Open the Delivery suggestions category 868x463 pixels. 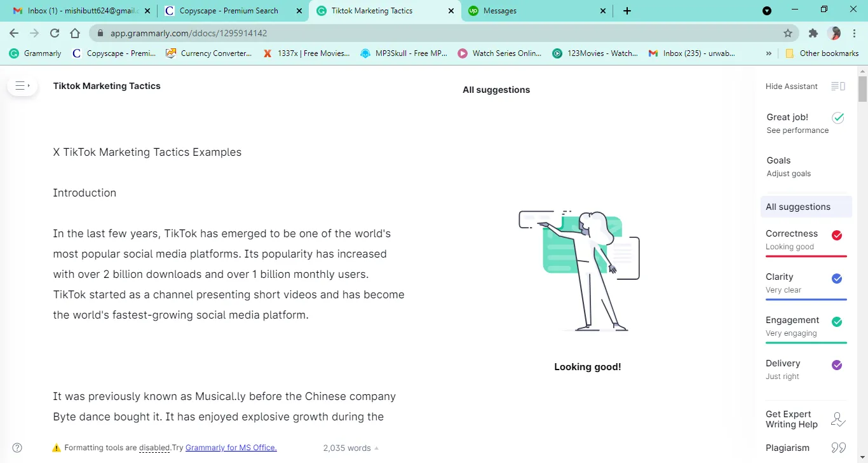[806, 370]
